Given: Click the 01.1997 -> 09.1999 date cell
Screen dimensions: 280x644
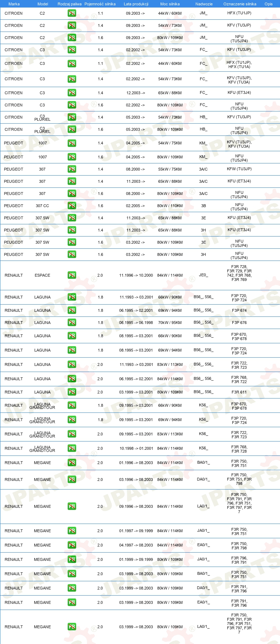Looking at the screenshot, I should coord(136,531).
